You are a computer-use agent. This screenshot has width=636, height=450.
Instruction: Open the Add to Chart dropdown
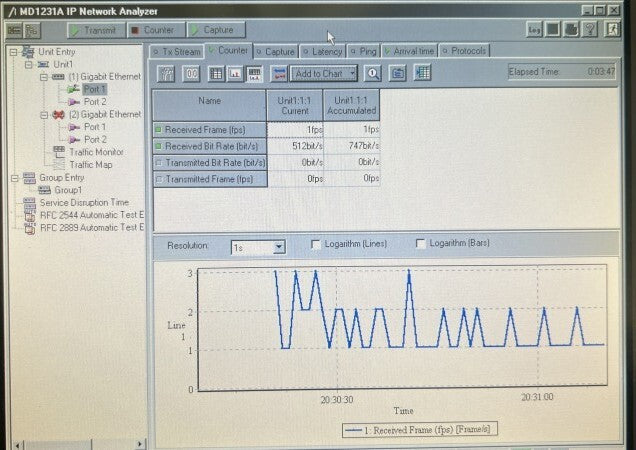tap(324, 74)
